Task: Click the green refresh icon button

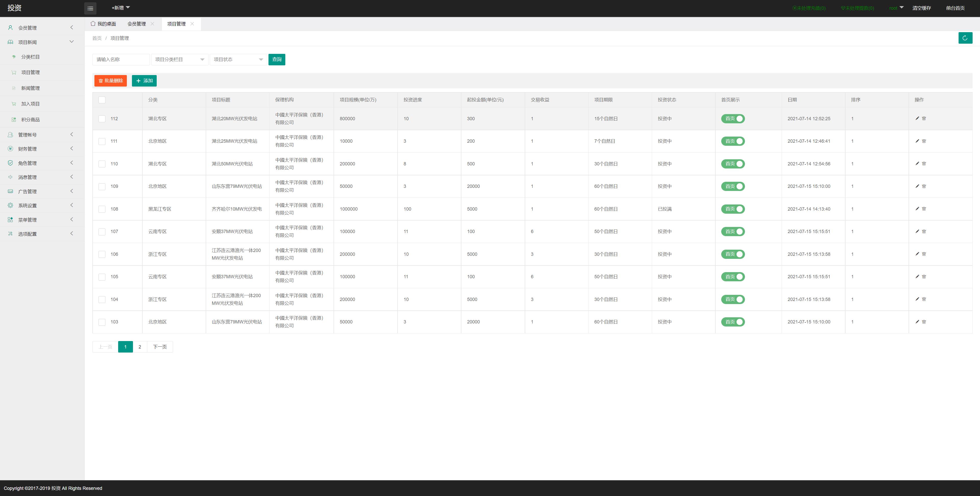Action: click(x=965, y=38)
